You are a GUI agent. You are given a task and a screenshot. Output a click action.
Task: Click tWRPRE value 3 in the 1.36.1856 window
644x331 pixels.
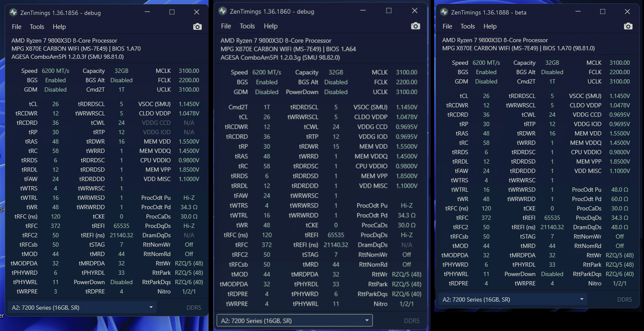coord(55,291)
